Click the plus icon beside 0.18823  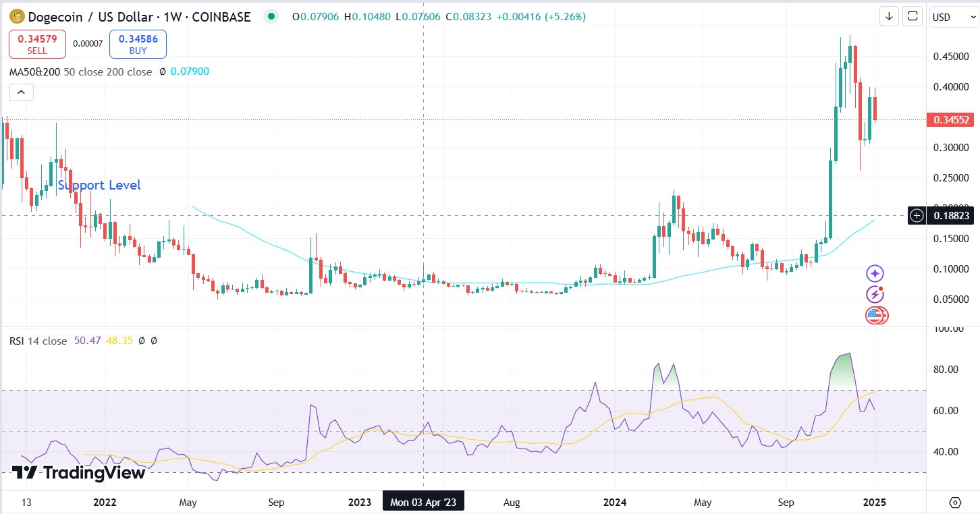[x=917, y=216]
